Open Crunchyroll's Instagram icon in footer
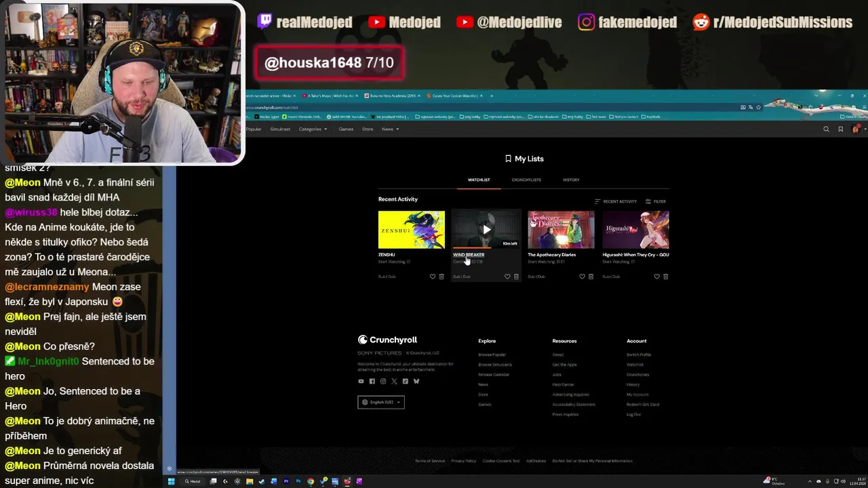The height and width of the screenshot is (488, 868). tap(383, 381)
